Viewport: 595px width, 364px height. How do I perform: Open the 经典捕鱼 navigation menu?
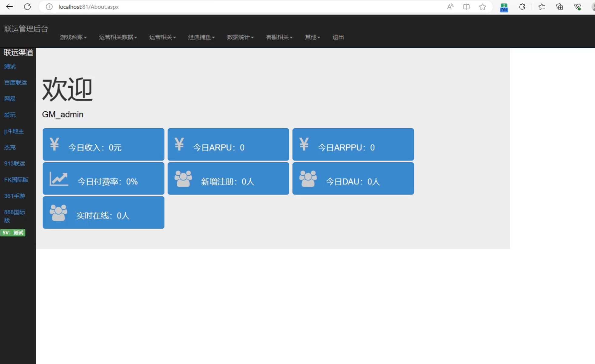(201, 37)
